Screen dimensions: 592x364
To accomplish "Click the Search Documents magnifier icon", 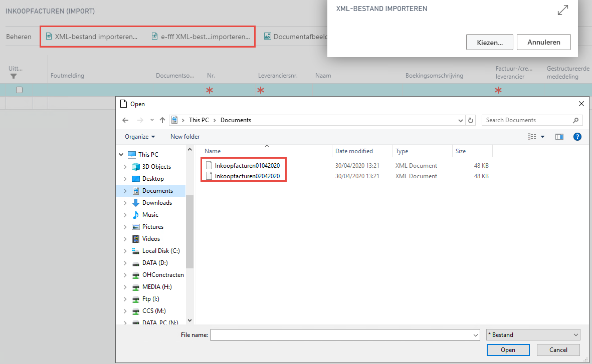I will (x=575, y=120).
